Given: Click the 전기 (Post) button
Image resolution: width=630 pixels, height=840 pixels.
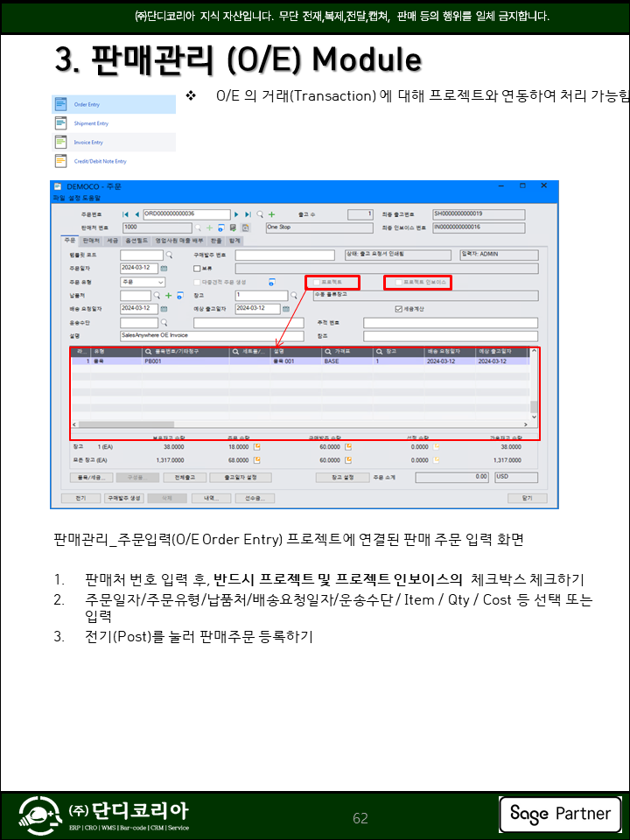Looking at the screenshot, I should (80, 498).
